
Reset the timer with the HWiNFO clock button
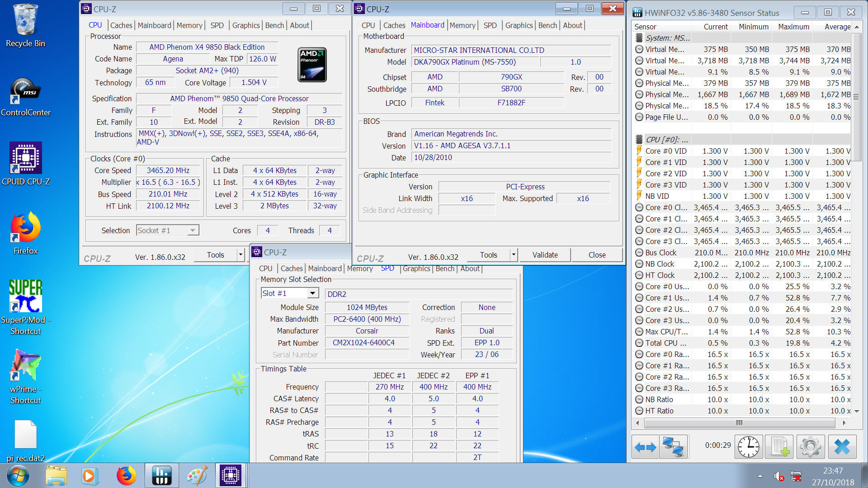point(749,447)
